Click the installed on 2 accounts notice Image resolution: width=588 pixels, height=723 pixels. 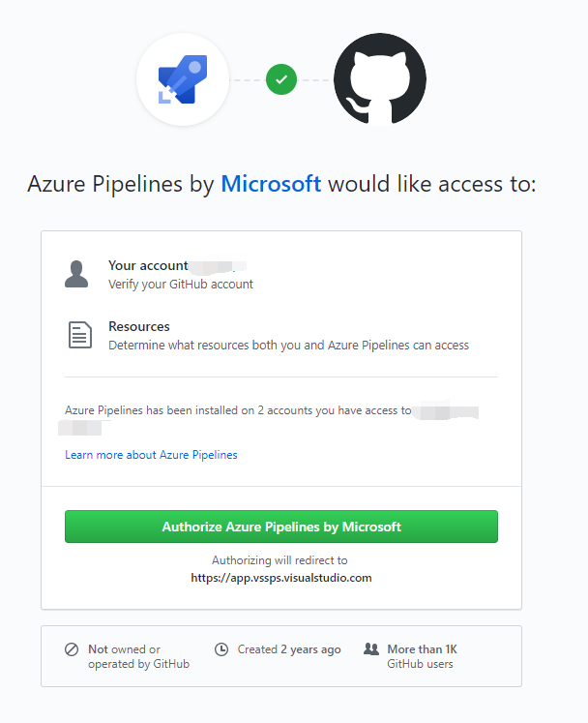(238, 410)
